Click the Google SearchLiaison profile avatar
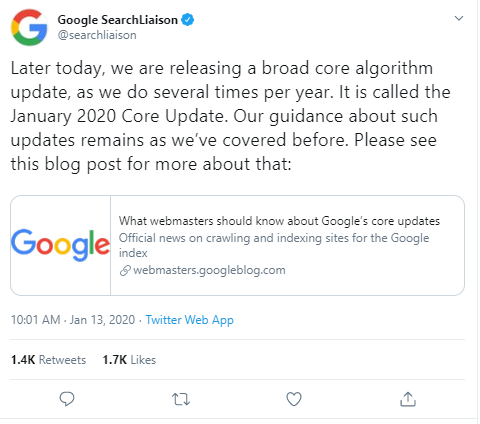 coord(29,27)
